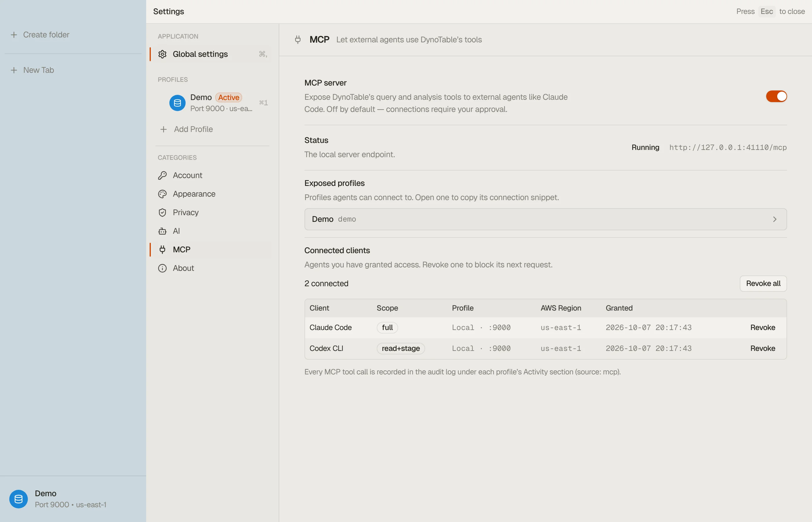
Task: Click the Create folder label
Action: pos(46,35)
